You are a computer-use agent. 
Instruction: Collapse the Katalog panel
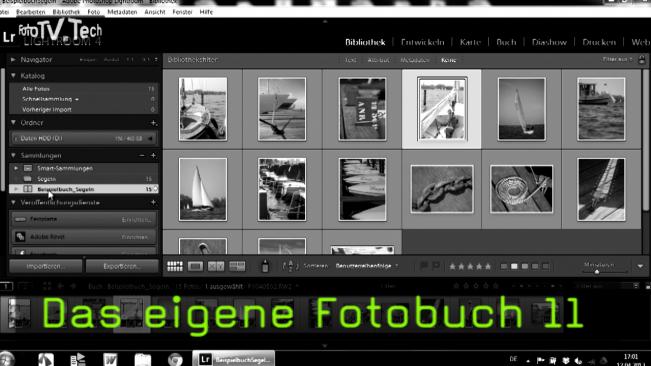13,76
